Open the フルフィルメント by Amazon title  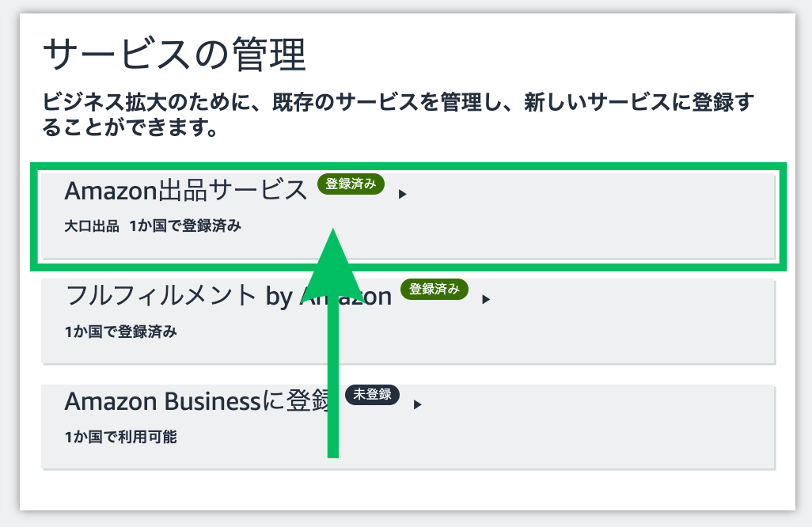coord(229,296)
